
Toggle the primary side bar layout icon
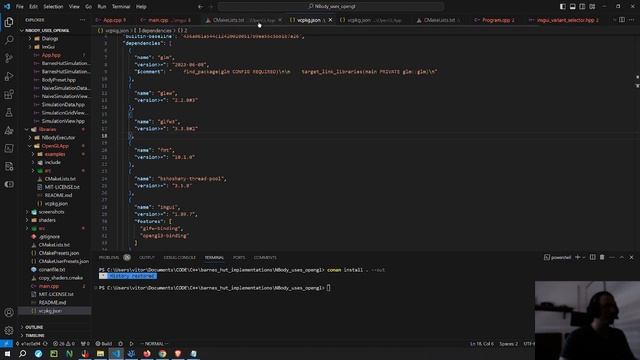click(x=562, y=7)
